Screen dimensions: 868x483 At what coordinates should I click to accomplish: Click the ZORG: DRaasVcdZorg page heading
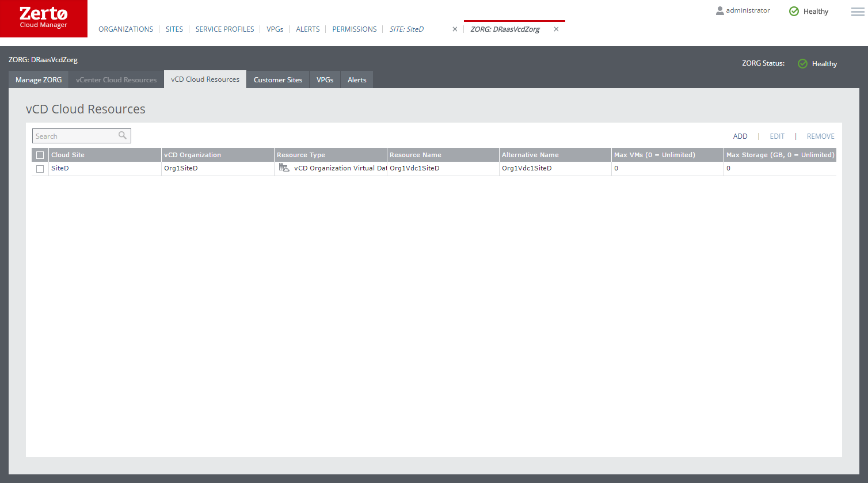(x=43, y=59)
